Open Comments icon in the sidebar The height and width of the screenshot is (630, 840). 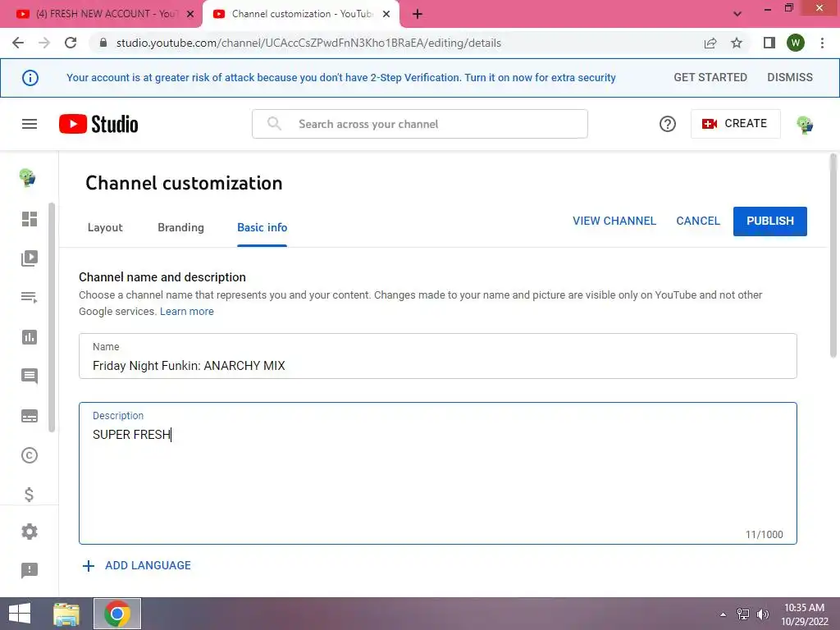pos(30,376)
